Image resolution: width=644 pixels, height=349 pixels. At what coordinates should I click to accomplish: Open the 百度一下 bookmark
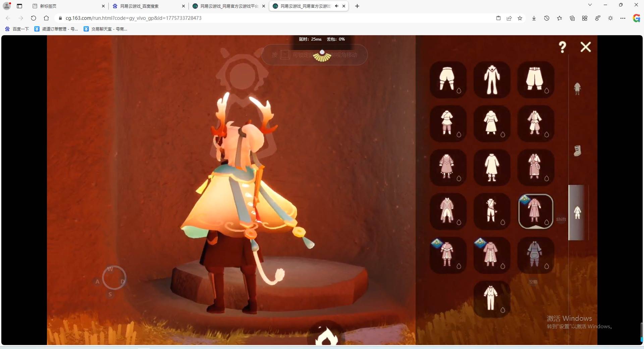coord(17,29)
